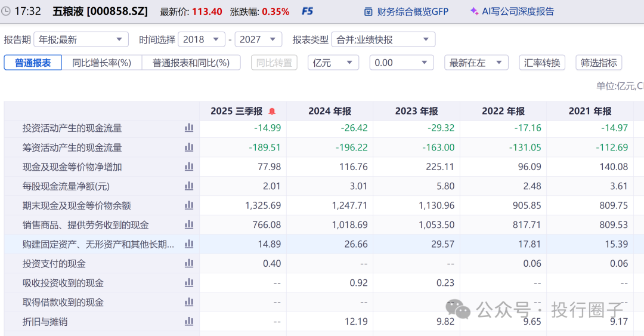The image size is (644, 336).
Task: Select the 购建固定资产、无形资产和其他长期 row label
Action: 98,244
